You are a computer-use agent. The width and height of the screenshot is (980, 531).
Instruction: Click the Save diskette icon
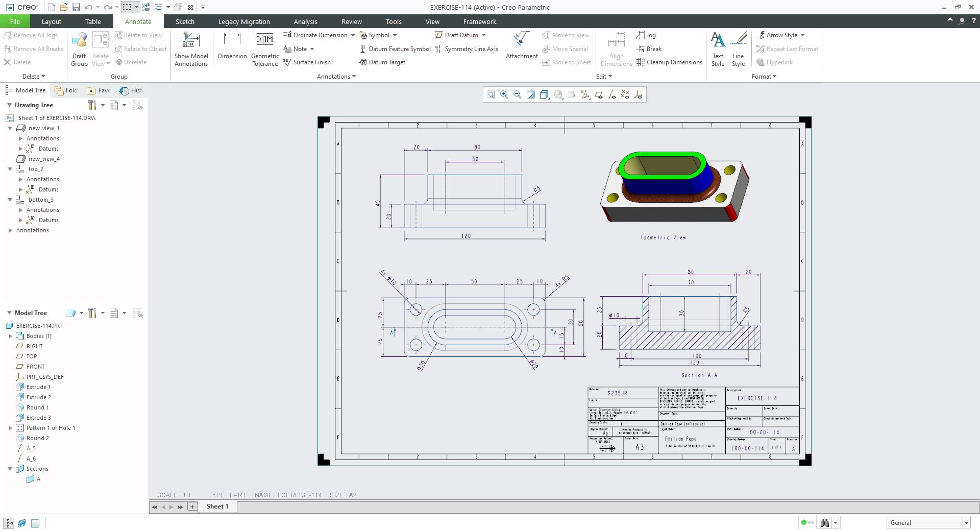click(76, 7)
